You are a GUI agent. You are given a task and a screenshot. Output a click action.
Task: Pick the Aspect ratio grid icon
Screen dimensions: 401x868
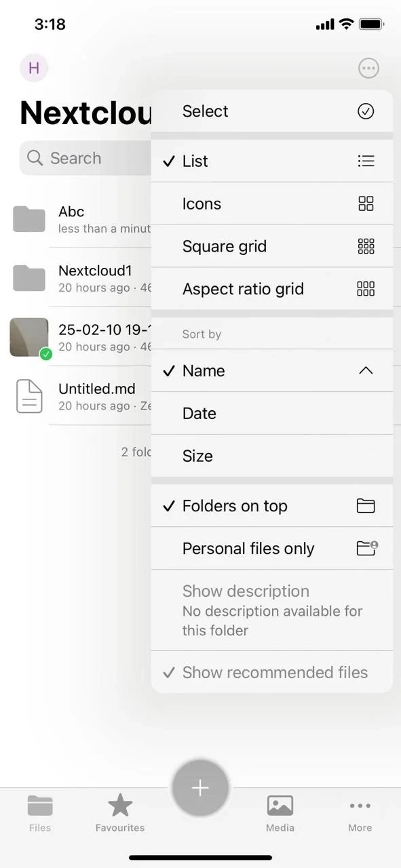pos(366,289)
